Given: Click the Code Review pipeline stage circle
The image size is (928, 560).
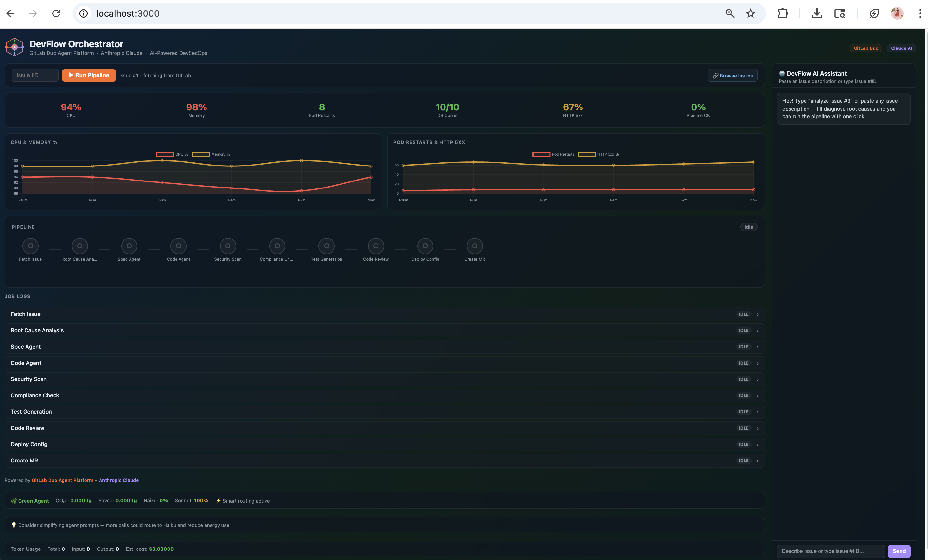Looking at the screenshot, I should tap(376, 246).
